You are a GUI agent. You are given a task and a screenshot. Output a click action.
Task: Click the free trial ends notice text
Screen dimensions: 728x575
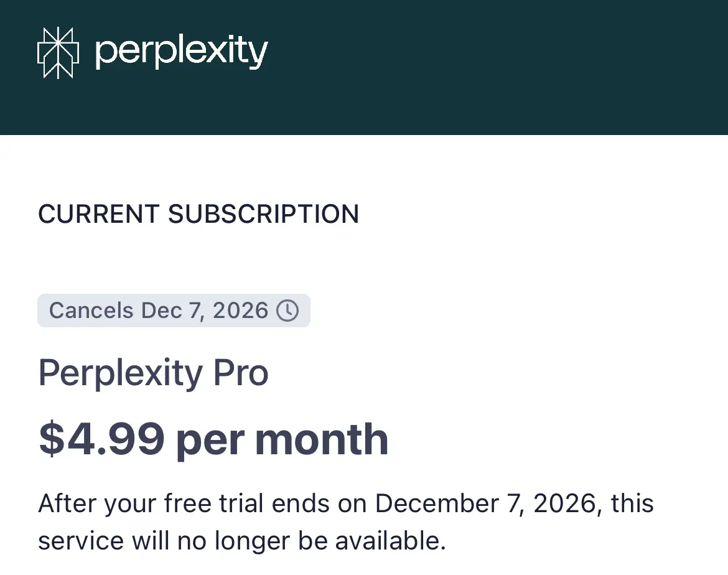(x=346, y=522)
